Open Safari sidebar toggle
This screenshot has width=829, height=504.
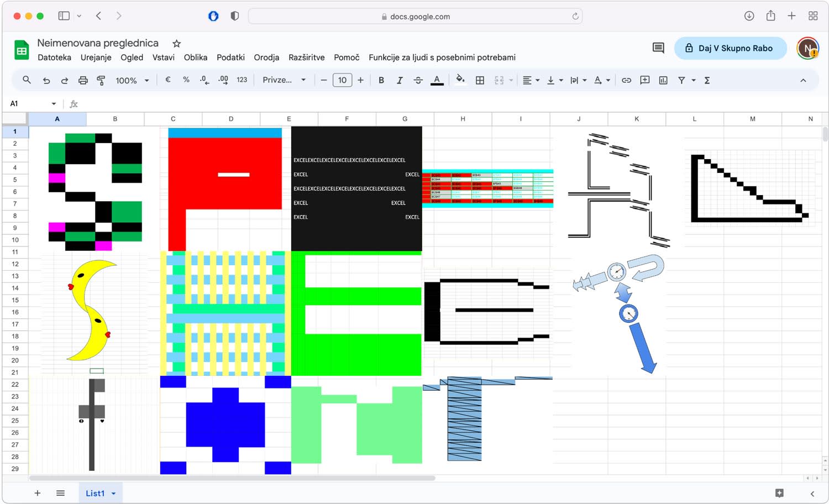point(64,16)
